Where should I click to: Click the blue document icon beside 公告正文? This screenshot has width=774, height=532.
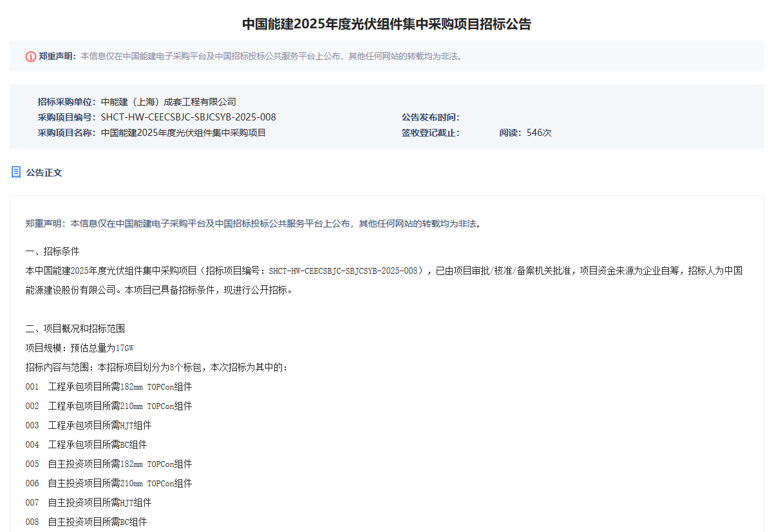coord(16,172)
